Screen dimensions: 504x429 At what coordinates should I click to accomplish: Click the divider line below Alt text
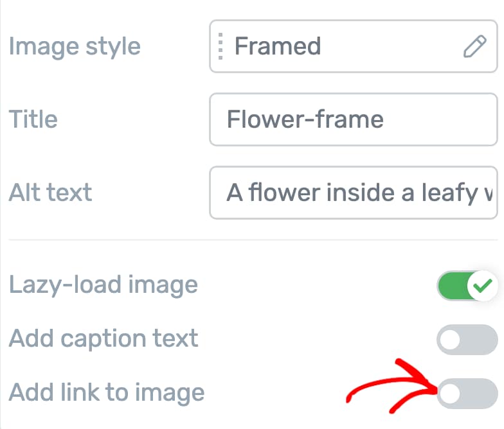coord(252,240)
